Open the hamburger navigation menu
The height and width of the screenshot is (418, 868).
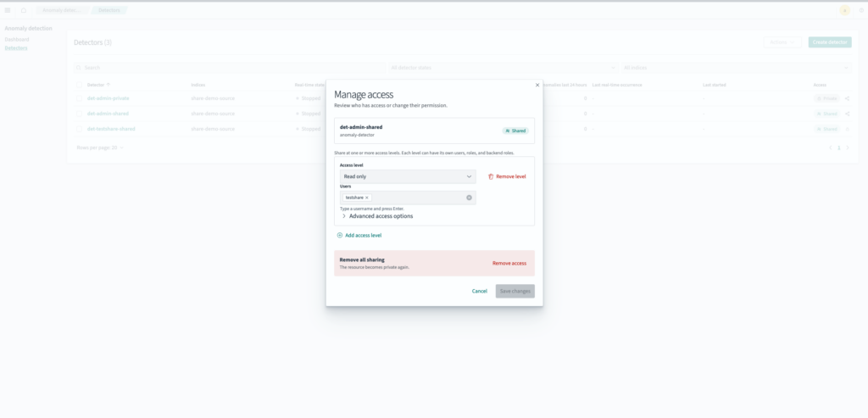pos(8,10)
